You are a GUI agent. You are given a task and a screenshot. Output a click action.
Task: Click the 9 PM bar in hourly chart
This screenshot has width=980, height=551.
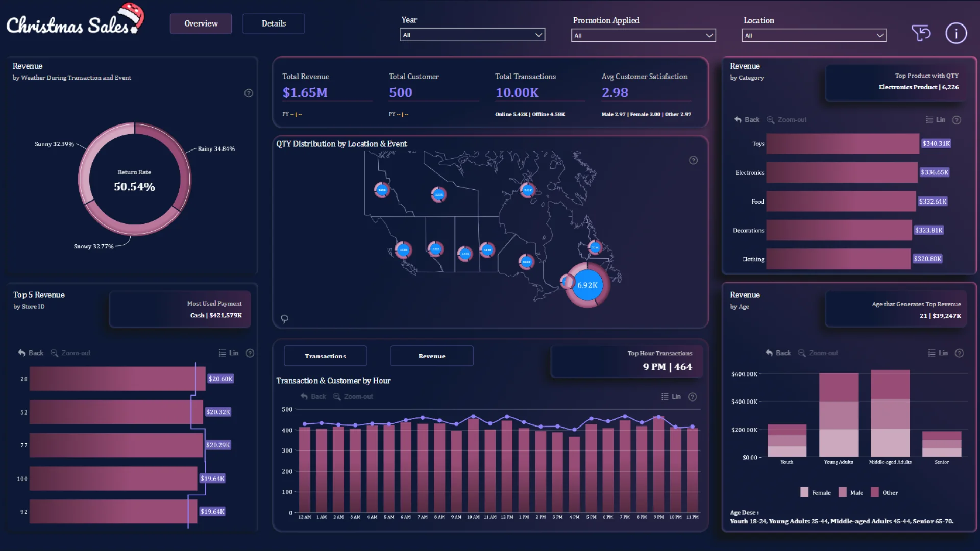[x=658, y=465]
